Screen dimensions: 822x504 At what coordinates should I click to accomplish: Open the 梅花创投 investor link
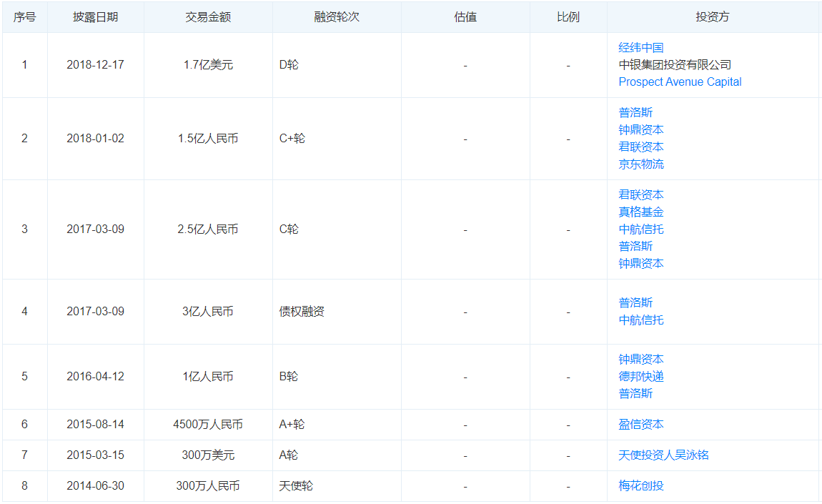[x=640, y=486]
